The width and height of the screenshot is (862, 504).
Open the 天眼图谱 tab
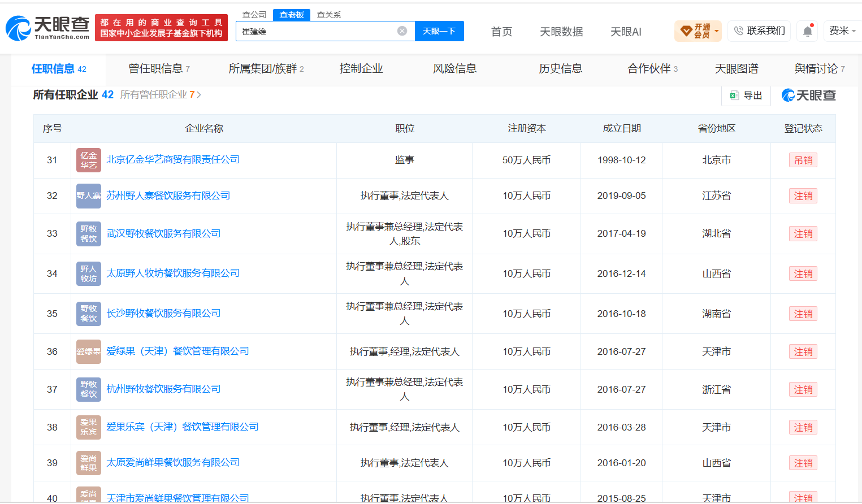pyautogui.click(x=737, y=69)
